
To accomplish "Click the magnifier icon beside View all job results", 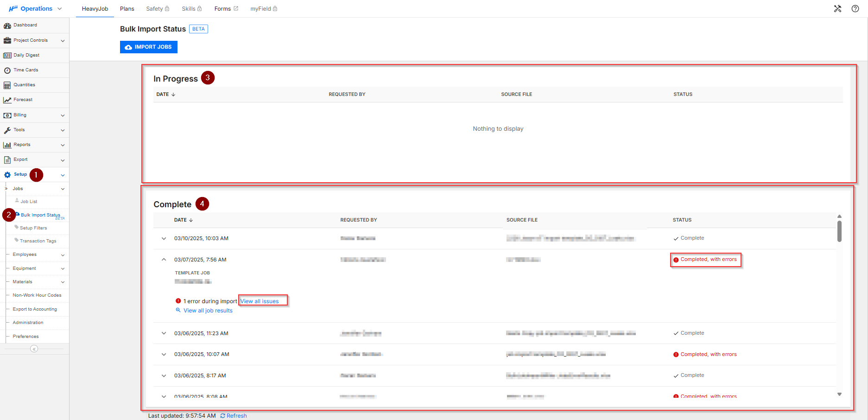I will (x=178, y=310).
